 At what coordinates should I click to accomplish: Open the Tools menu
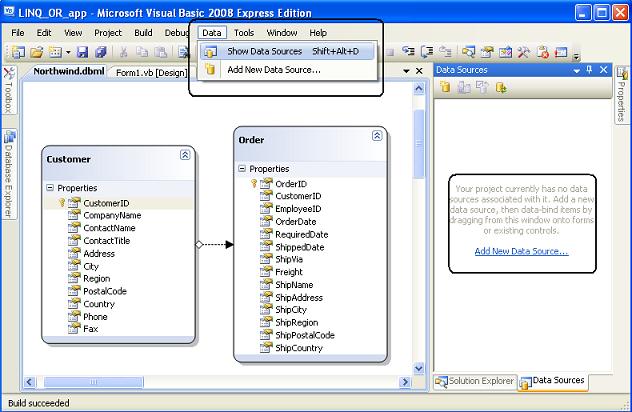pos(244,33)
